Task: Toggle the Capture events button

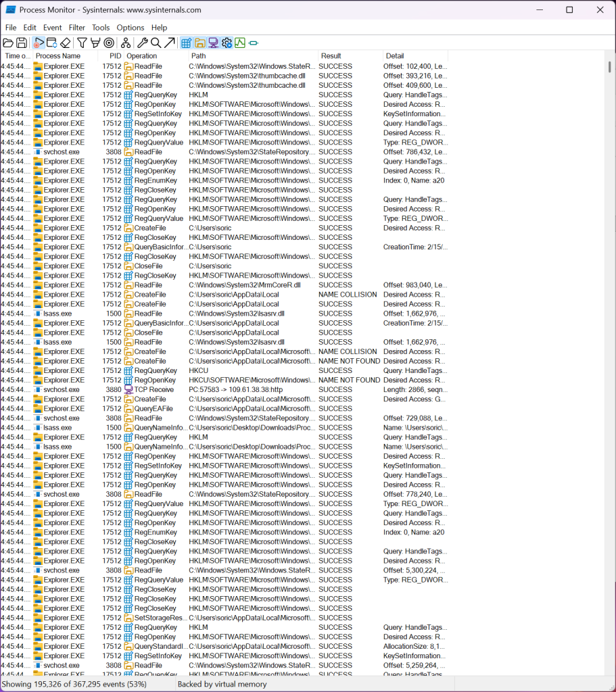Action: [39, 43]
